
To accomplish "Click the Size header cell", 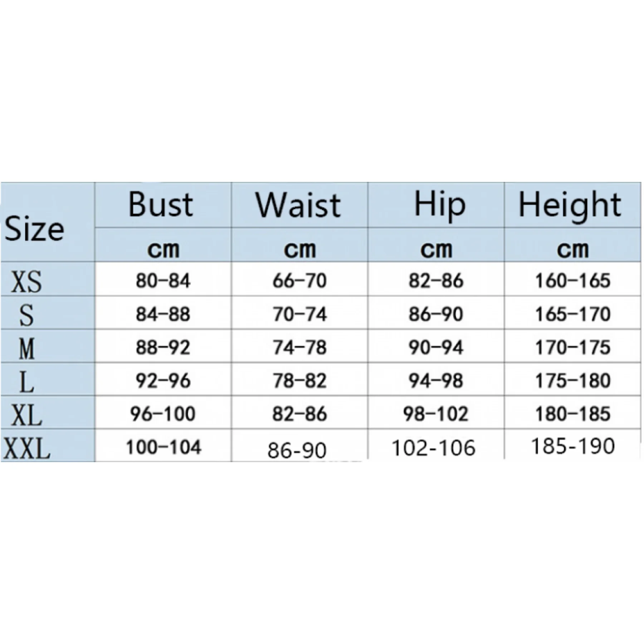I will 48,222.
